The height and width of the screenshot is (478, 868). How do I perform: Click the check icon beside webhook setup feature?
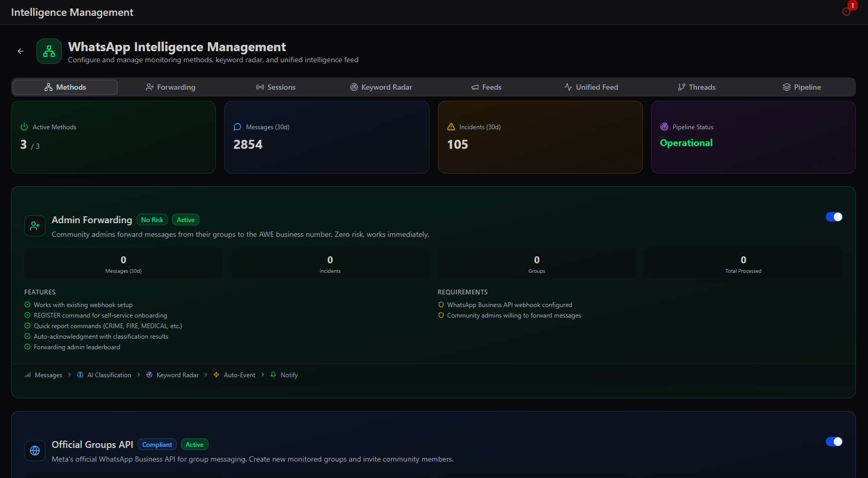[27, 304]
